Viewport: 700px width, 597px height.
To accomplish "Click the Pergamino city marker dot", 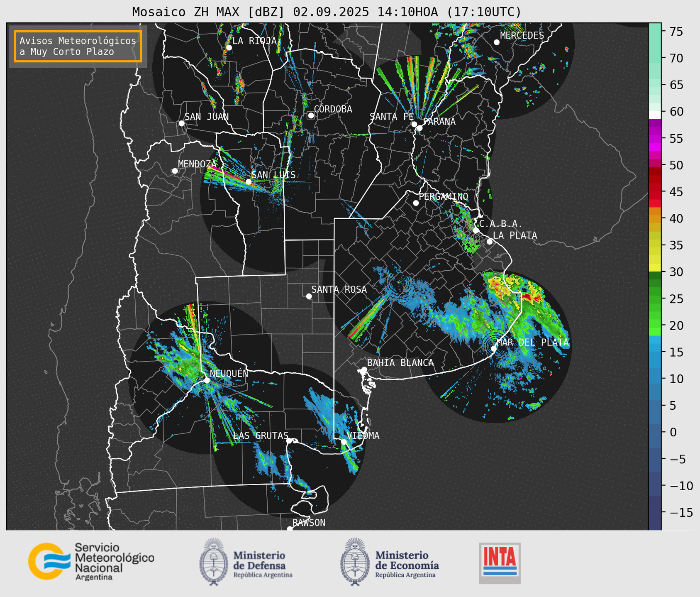I will 416,203.
